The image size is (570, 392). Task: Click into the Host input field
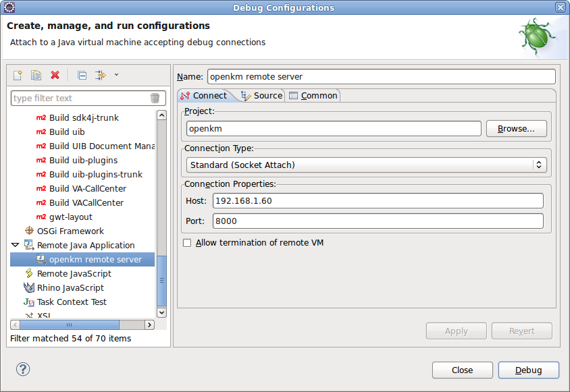(x=378, y=201)
